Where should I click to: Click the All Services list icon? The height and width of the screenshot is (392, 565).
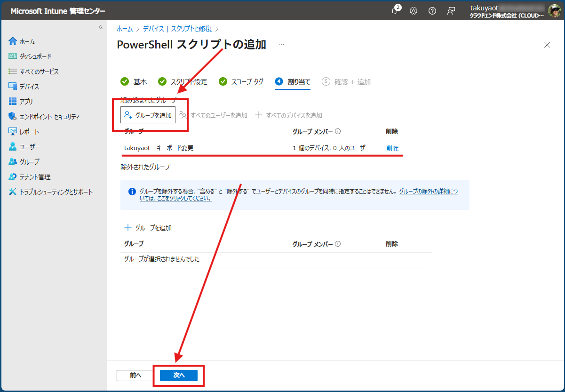click(13, 72)
